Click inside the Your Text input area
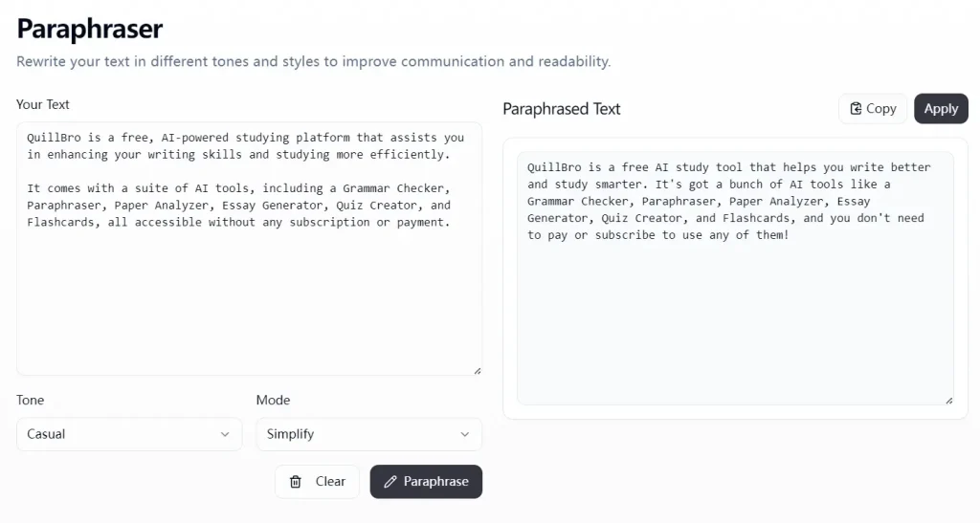Viewport: 980px width, 523px height. pos(249,296)
